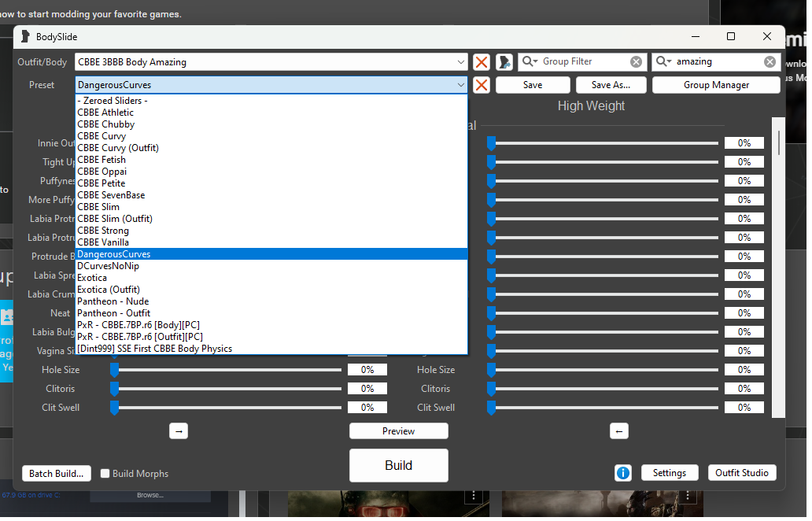Enable the Build Morphs checkbox
The image size is (812, 521).
coord(105,474)
